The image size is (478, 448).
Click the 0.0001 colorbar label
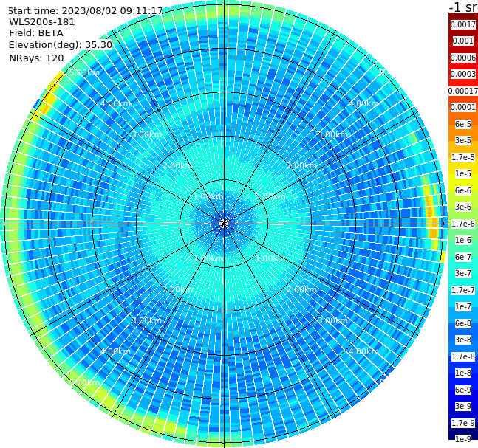(x=463, y=107)
